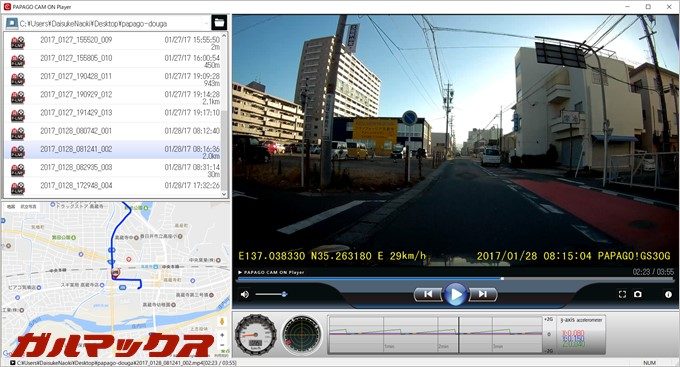This screenshot has height=367, width=680.
Task: Click the computer icon beside folder path
Action: (12, 23)
